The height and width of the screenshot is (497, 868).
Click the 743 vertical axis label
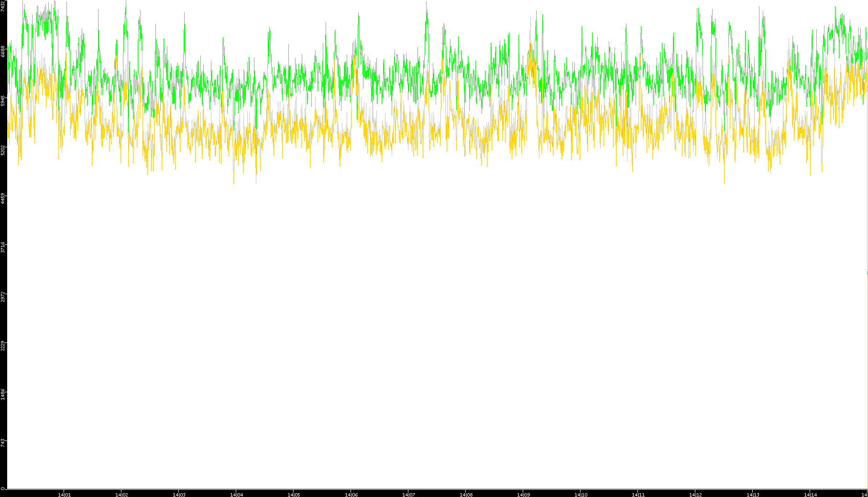[x=3, y=442]
